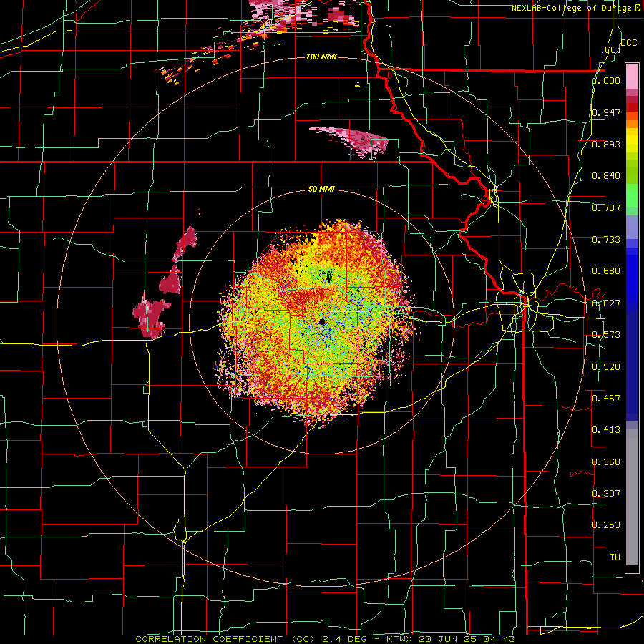Click the 0.520 legend value

pos(606,366)
